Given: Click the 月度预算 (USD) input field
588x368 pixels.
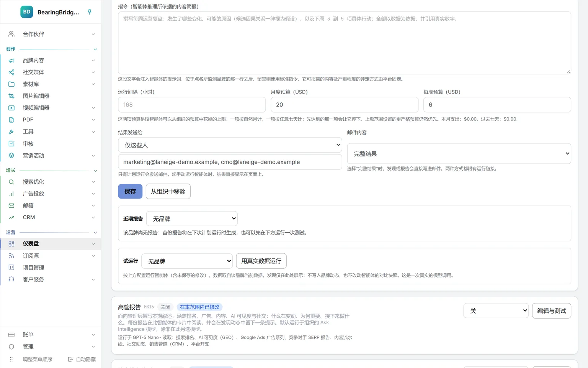Looking at the screenshot, I should coord(345,105).
